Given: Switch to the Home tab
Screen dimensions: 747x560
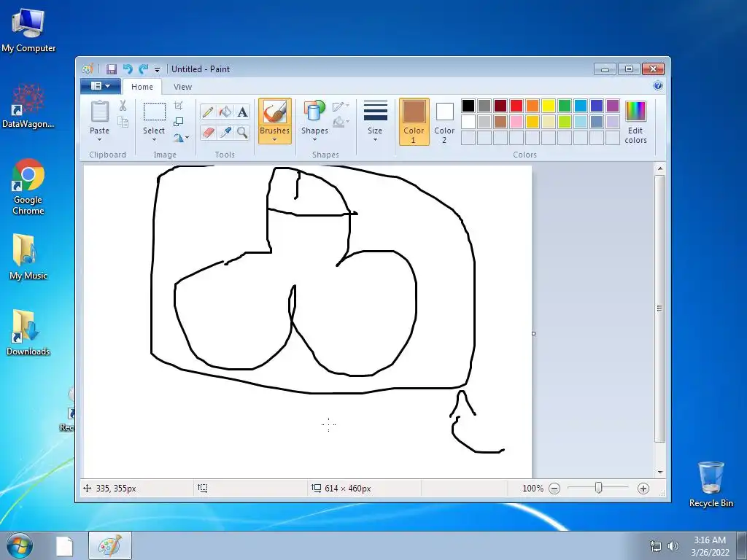Looking at the screenshot, I should pos(142,87).
